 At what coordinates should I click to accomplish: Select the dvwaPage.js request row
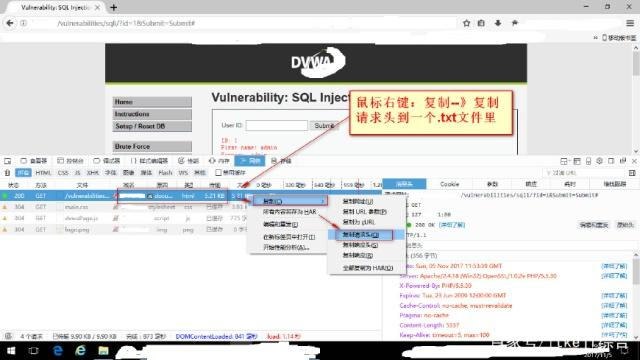tap(191, 218)
